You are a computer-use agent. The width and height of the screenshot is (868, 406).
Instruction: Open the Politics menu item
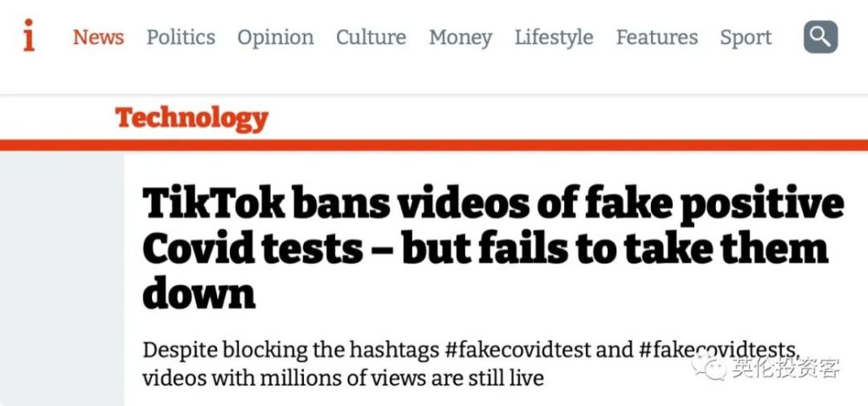click(x=181, y=37)
